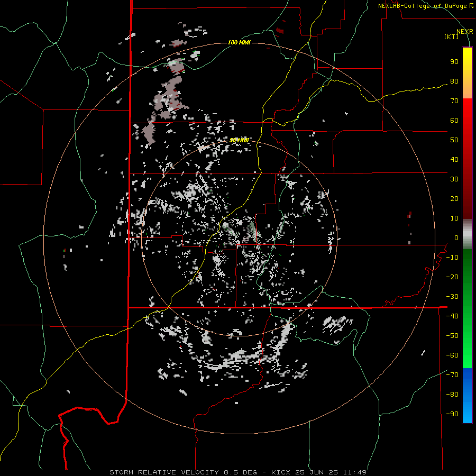Click the 50 NMI range ring label
The height and width of the screenshot is (476, 476).
239,140
